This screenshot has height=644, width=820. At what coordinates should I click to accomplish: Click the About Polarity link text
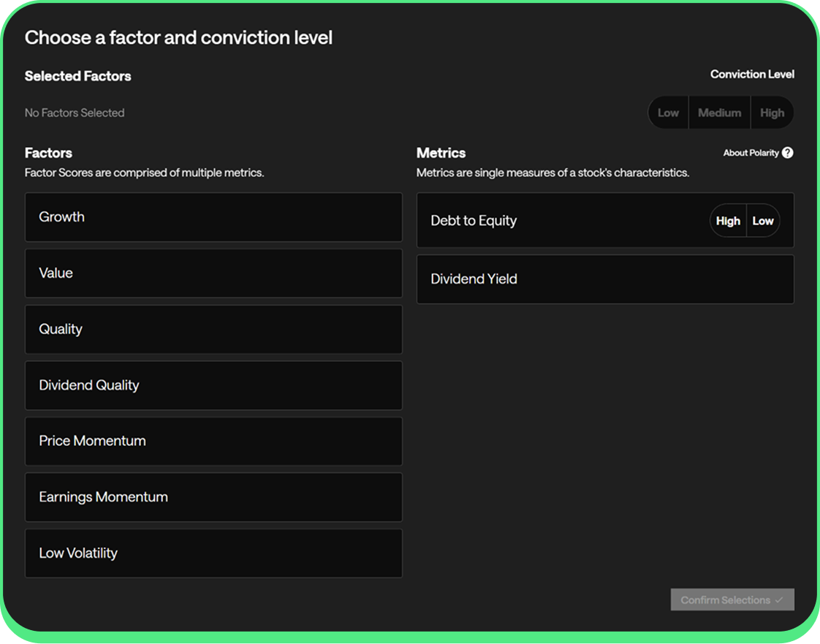point(751,153)
